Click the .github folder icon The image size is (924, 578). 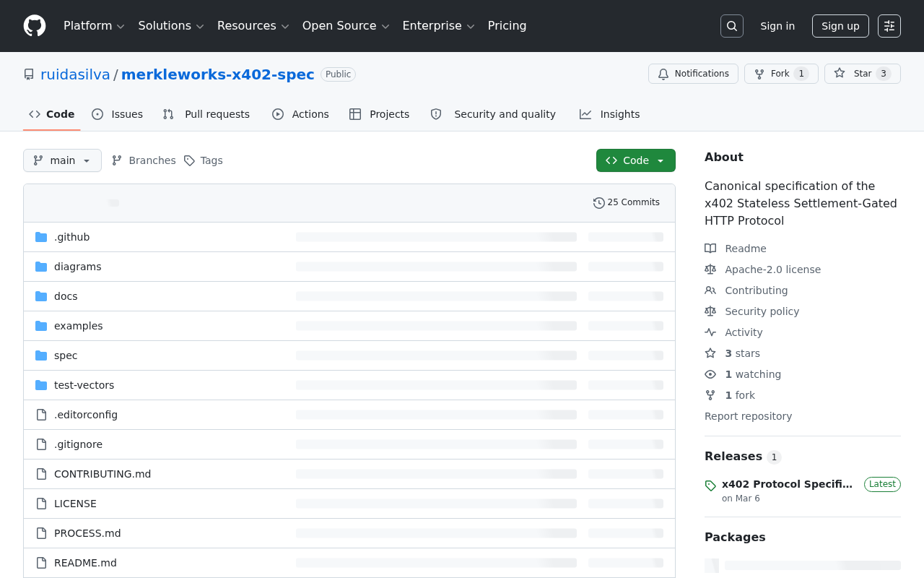(x=41, y=237)
